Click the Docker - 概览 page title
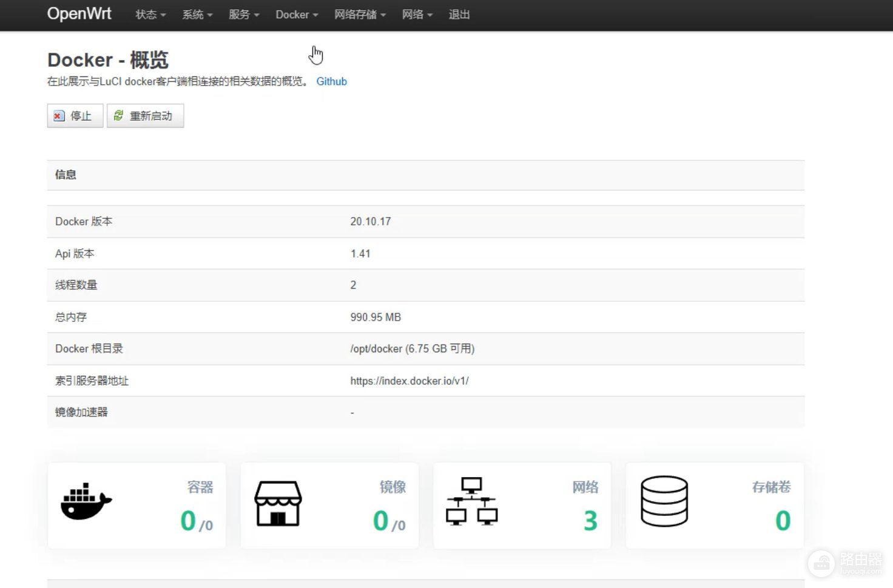The width and height of the screenshot is (893, 588). click(108, 60)
